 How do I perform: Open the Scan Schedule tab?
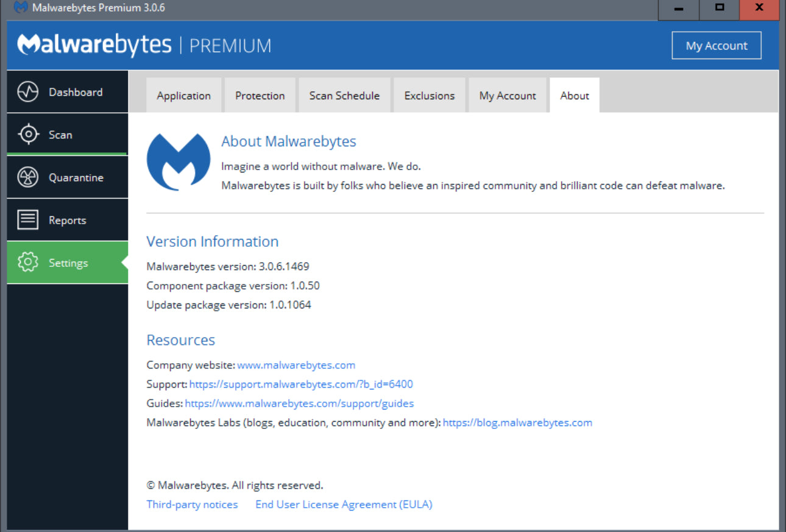tap(344, 95)
